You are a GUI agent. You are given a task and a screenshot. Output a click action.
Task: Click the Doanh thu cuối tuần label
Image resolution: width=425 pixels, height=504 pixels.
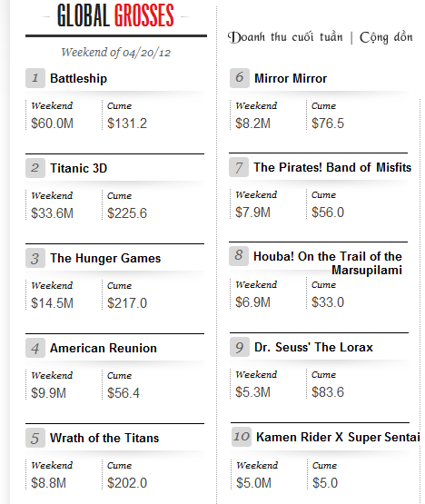(x=285, y=37)
